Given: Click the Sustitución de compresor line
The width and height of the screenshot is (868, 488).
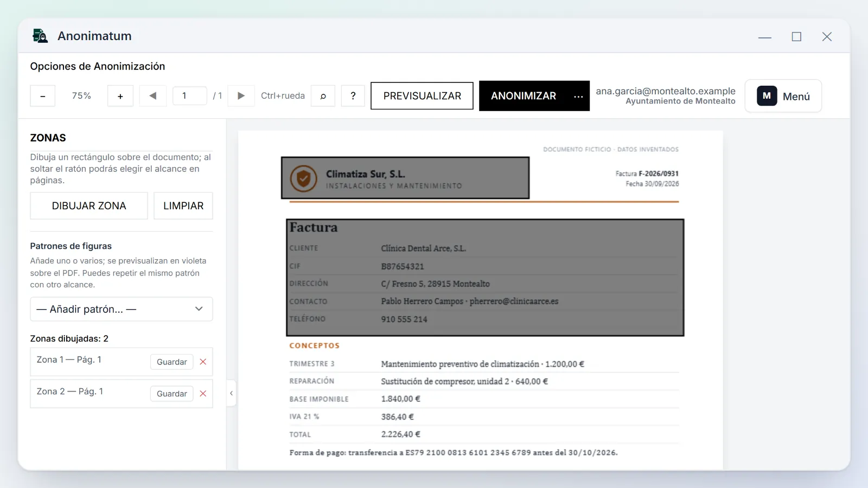Looking at the screenshot, I should tap(464, 382).
